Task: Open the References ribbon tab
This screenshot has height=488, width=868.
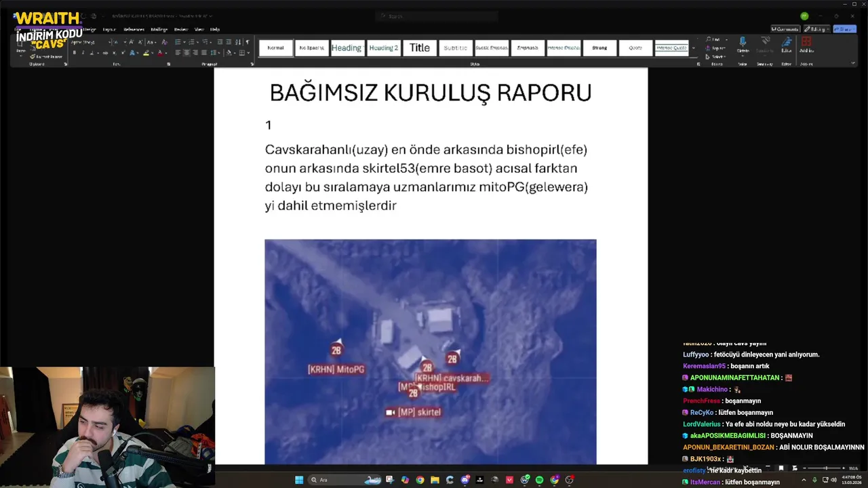Action: [134, 29]
